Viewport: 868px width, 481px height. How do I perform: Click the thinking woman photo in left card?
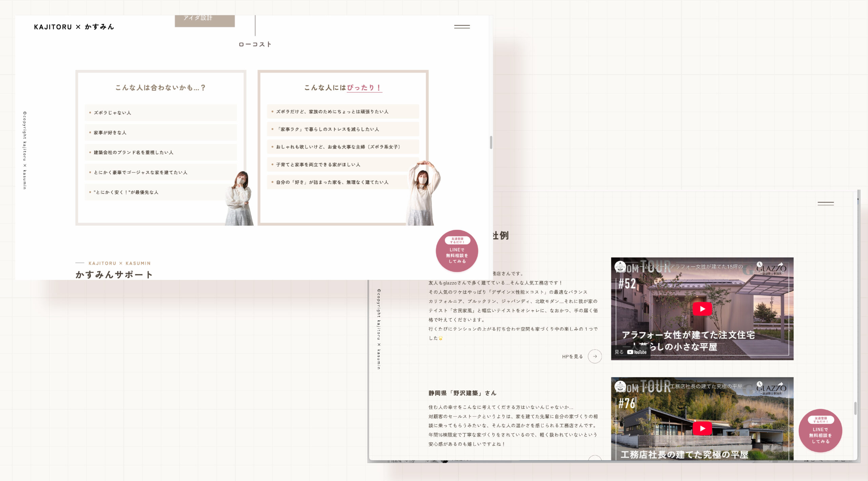(x=239, y=198)
